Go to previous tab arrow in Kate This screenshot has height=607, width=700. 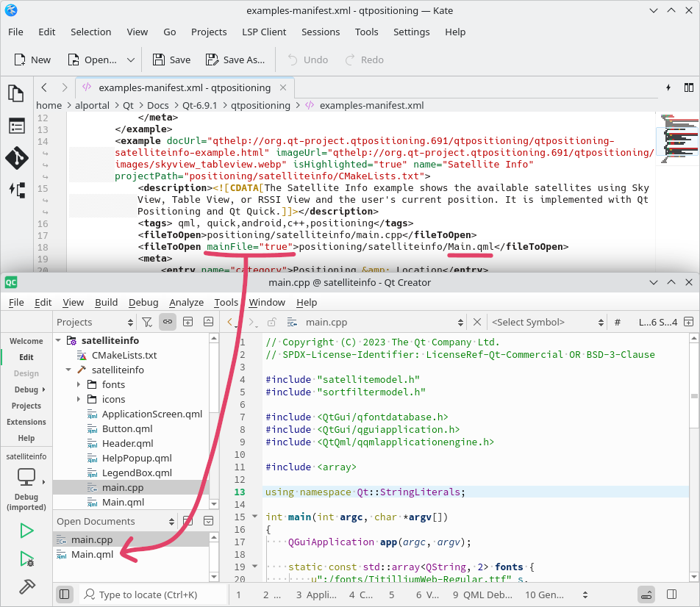[44, 87]
